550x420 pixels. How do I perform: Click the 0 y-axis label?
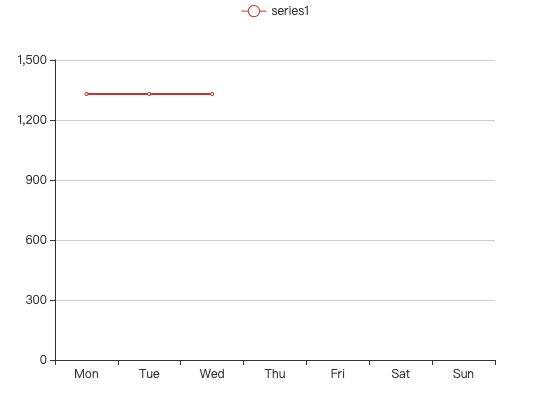click(43, 360)
